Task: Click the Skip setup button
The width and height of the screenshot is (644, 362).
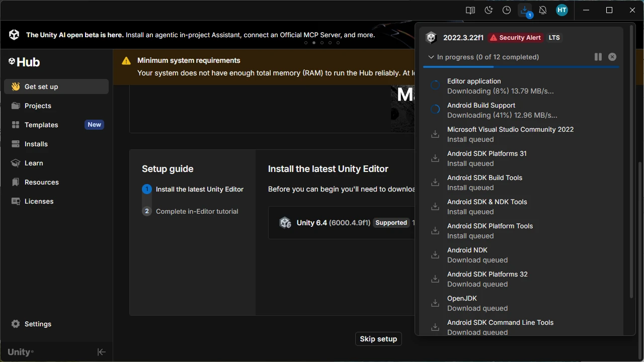Action: pos(378,339)
